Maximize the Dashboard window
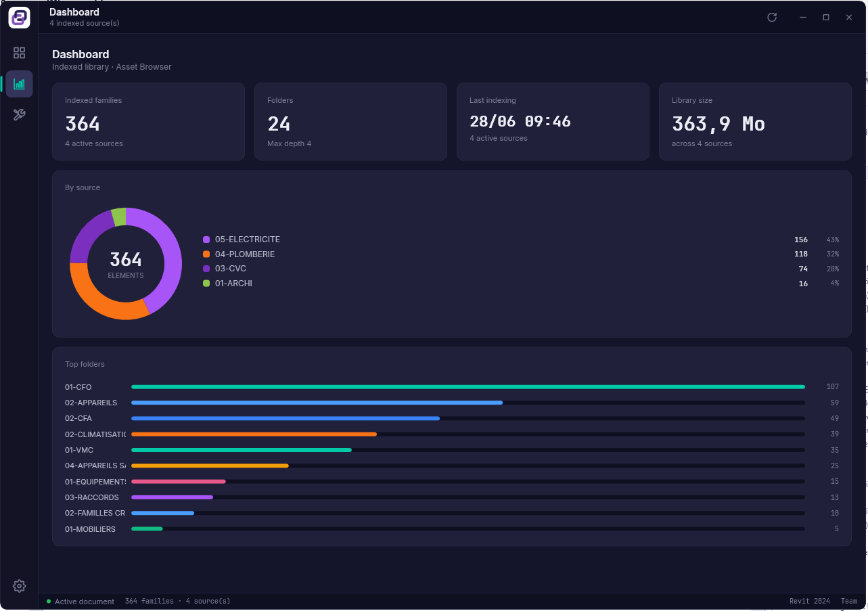The height and width of the screenshot is (611, 868). (826, 18)
